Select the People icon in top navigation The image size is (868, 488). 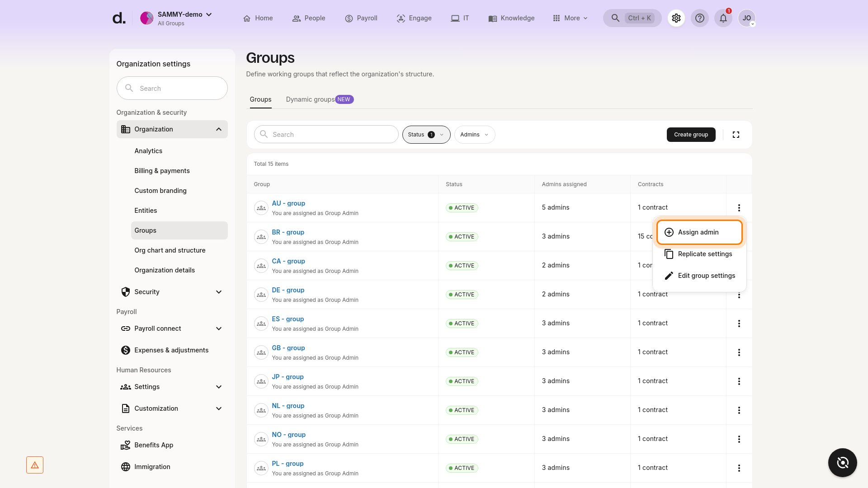297,18
